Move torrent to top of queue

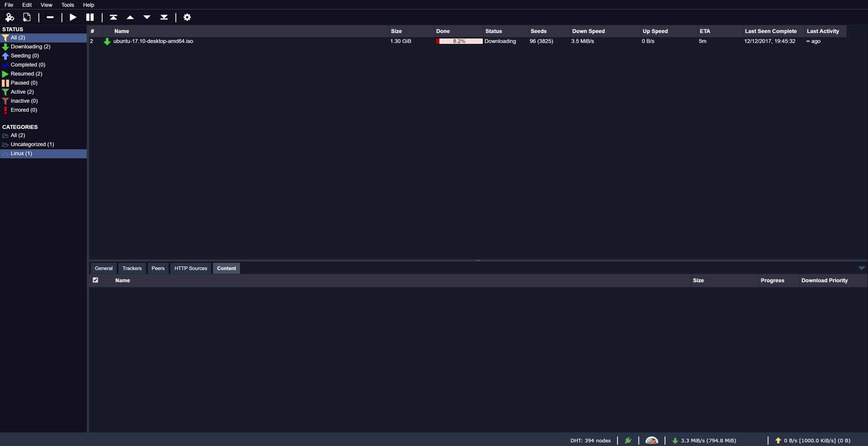(x=113, y=17)
